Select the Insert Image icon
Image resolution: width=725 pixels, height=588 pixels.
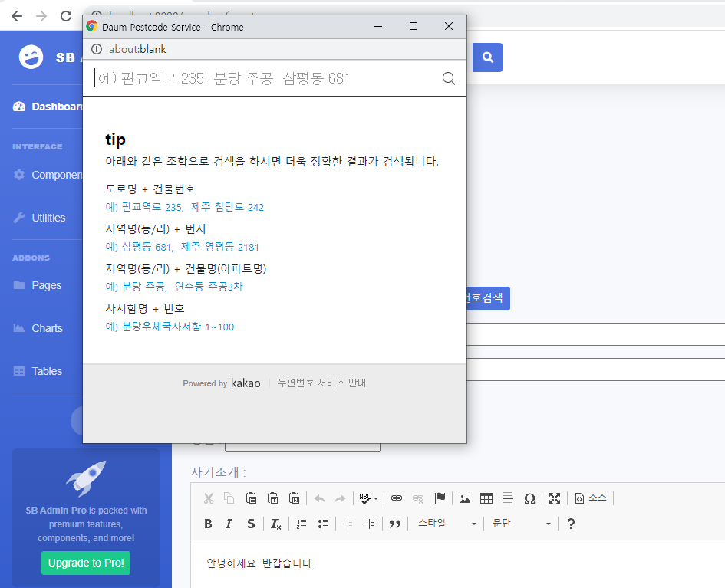pyautogui.click(x=464, y=498)
